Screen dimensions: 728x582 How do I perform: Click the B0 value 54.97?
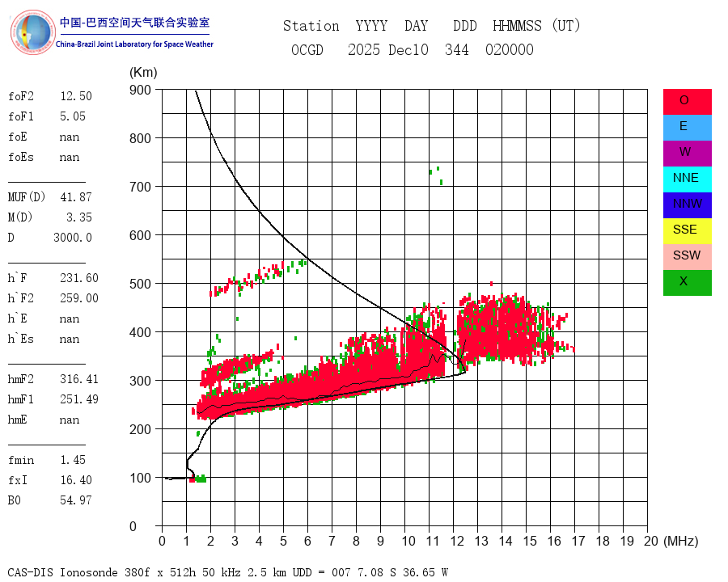[76, 500]
